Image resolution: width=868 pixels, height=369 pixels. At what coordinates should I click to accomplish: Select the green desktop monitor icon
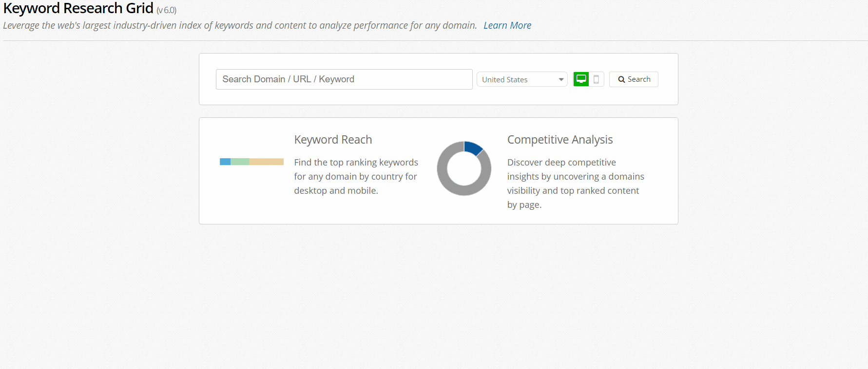pos(581,79)
